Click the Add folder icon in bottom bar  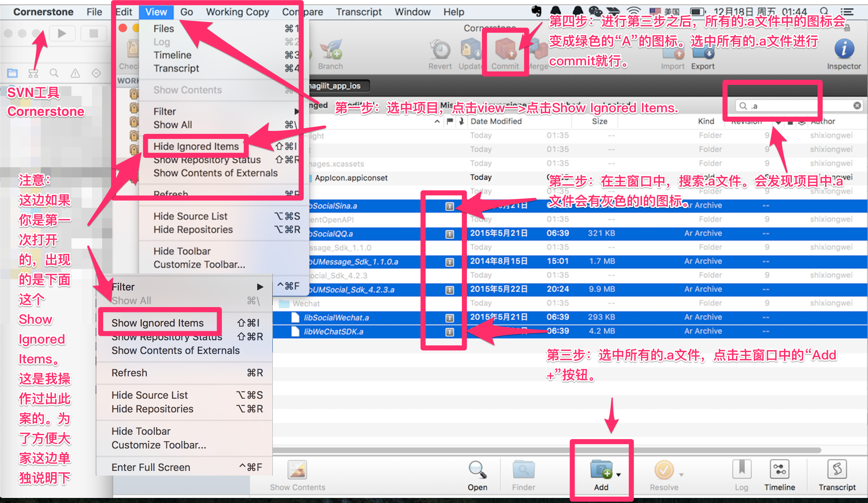tap(601, 469)
